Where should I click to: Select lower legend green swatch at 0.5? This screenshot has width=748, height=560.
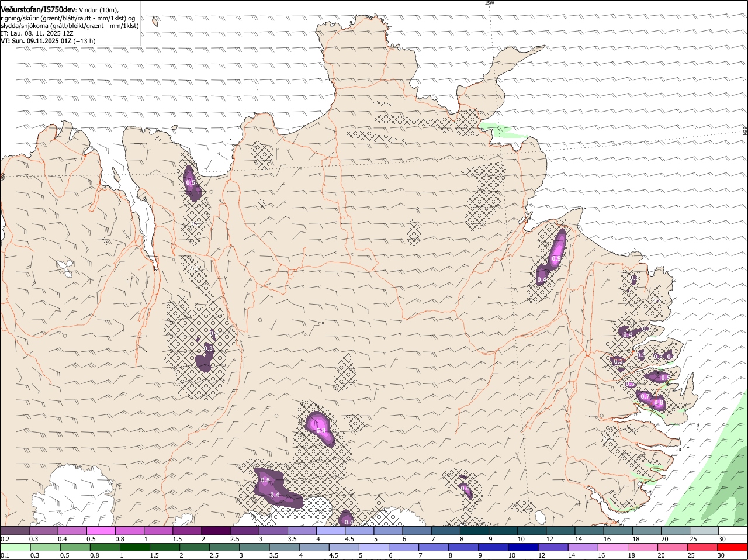(x=75, y=547)
